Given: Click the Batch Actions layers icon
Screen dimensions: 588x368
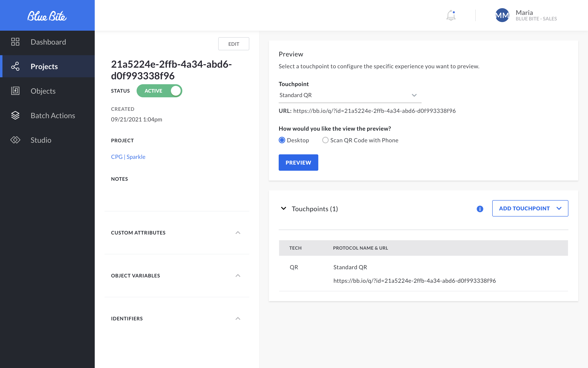Looking at the screenshot, I should [15, 115].
